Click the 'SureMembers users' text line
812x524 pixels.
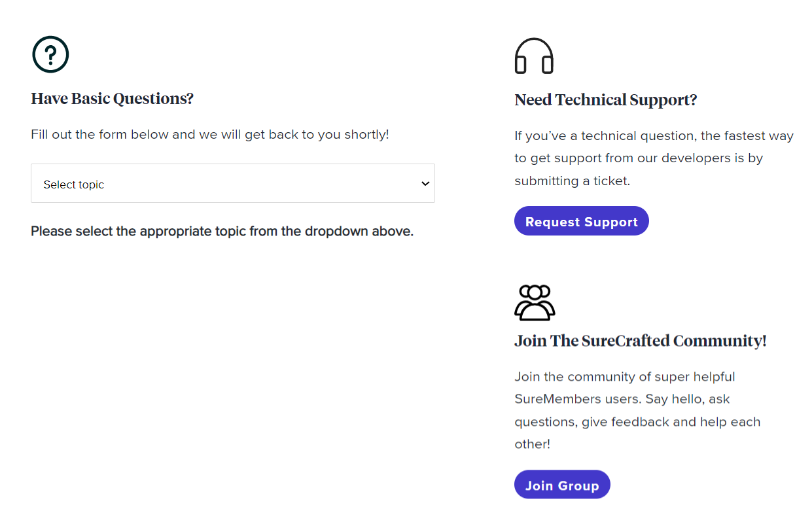pos(622,399)
